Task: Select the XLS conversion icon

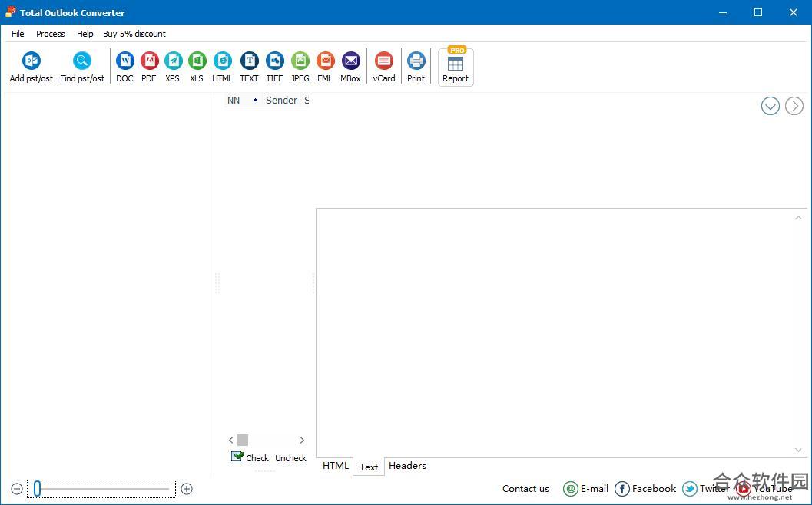Action: (x=197, y=61)
